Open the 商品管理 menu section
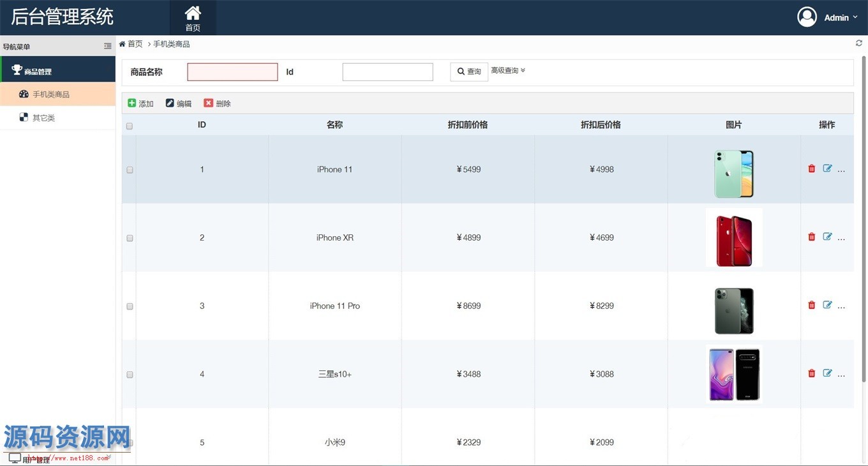This screenshot has height=466, width=868. [x=57, y=70]
